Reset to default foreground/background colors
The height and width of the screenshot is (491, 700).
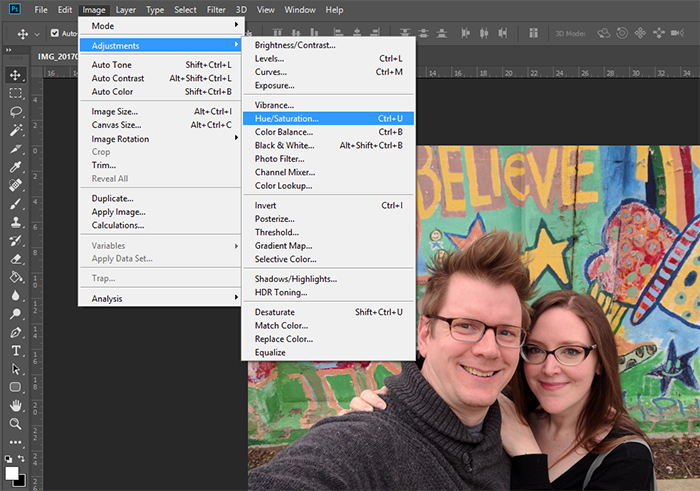[9, 461]
